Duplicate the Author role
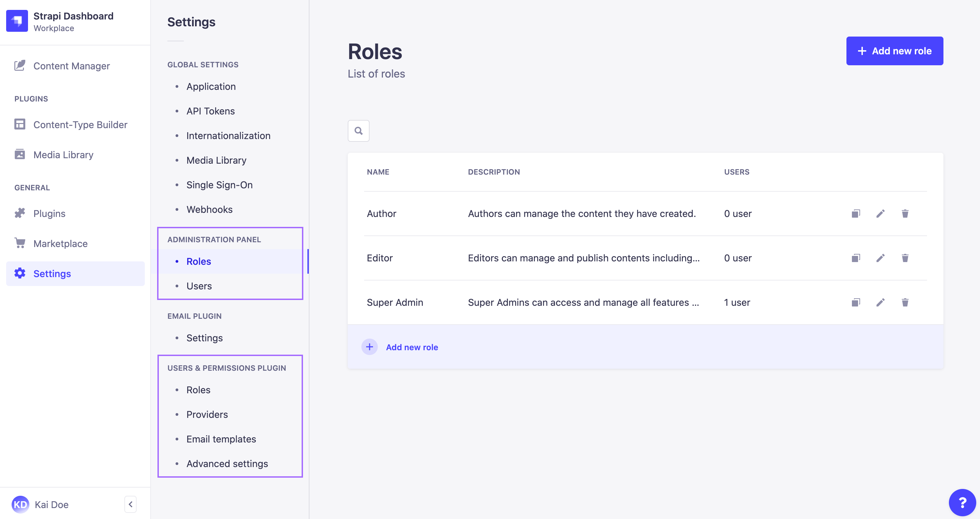 pos(856,214)
